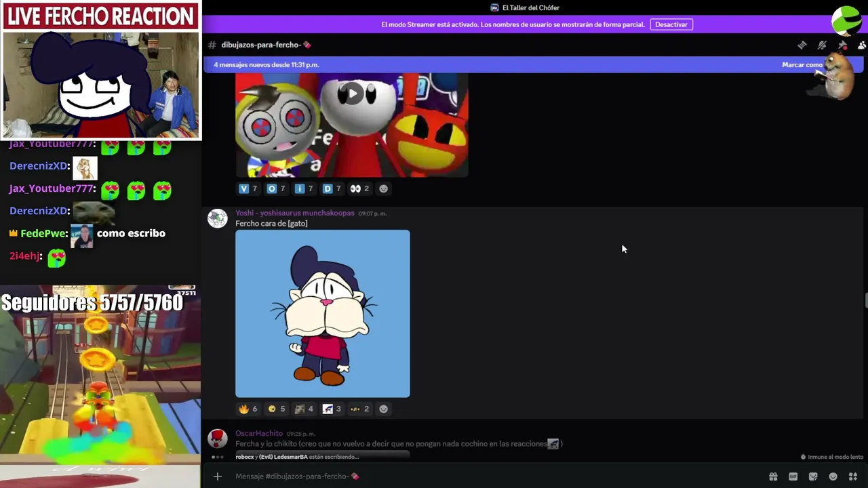Toggle the eyes emoji reaction
The image size is (868, 488).
359,188
